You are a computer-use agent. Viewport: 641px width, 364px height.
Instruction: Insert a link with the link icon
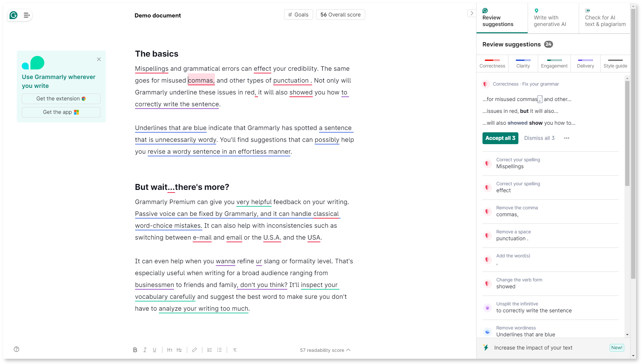194,350
